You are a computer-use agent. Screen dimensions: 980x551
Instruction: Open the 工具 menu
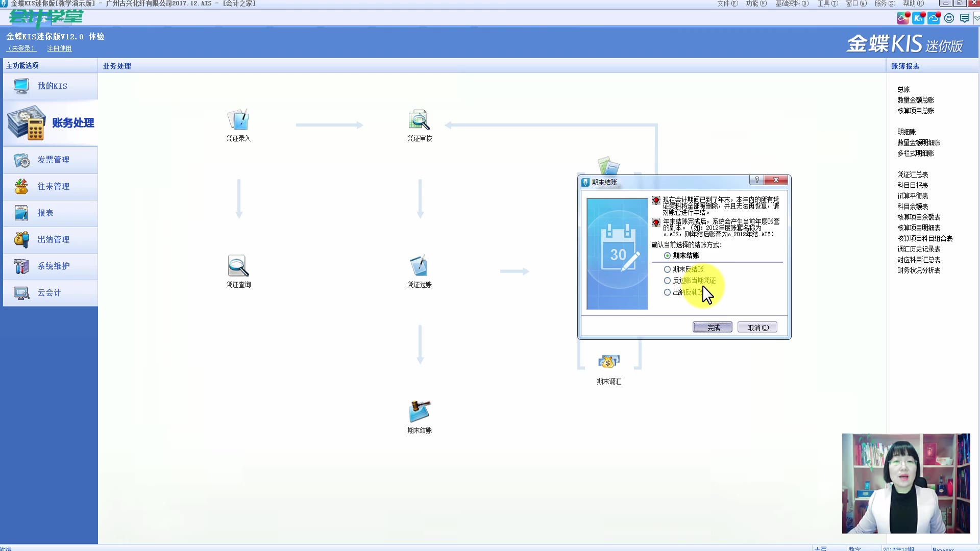pyautogui.click(x=827, y=4)
